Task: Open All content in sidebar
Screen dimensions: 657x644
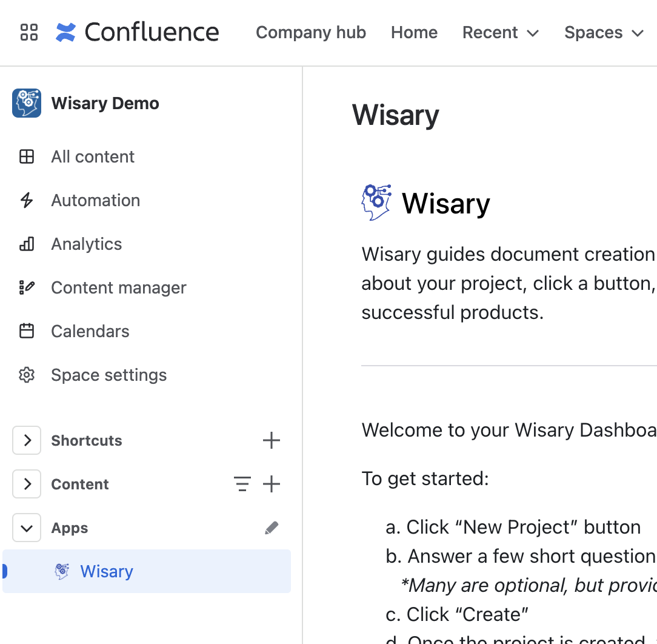Action: pyautogui.click(x=93, y=157)
